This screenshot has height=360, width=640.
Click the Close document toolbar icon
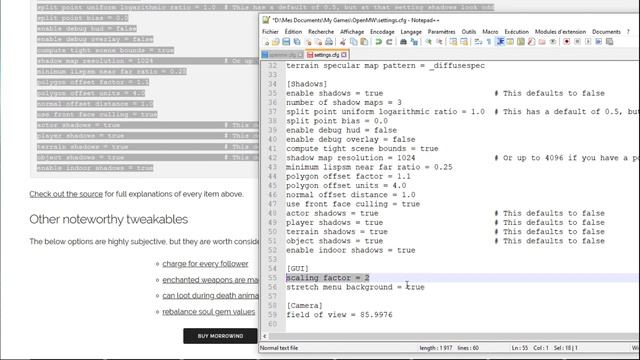308,42
